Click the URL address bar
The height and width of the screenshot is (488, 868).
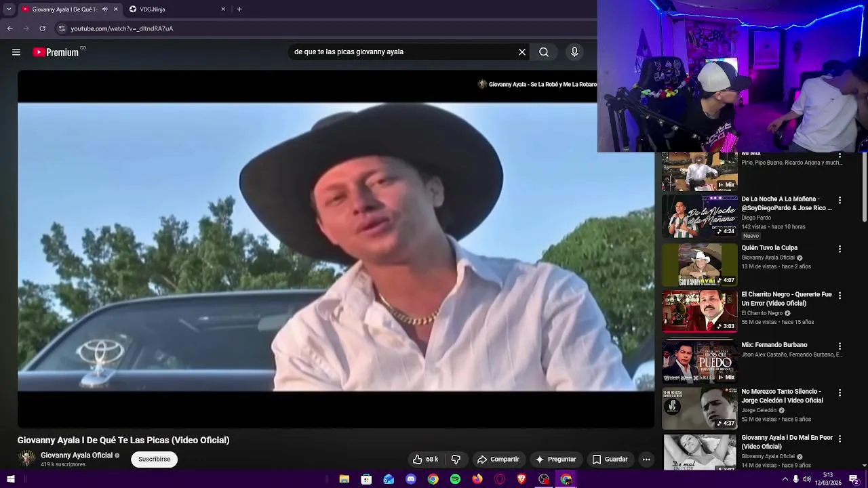click(x=325, y=28)
